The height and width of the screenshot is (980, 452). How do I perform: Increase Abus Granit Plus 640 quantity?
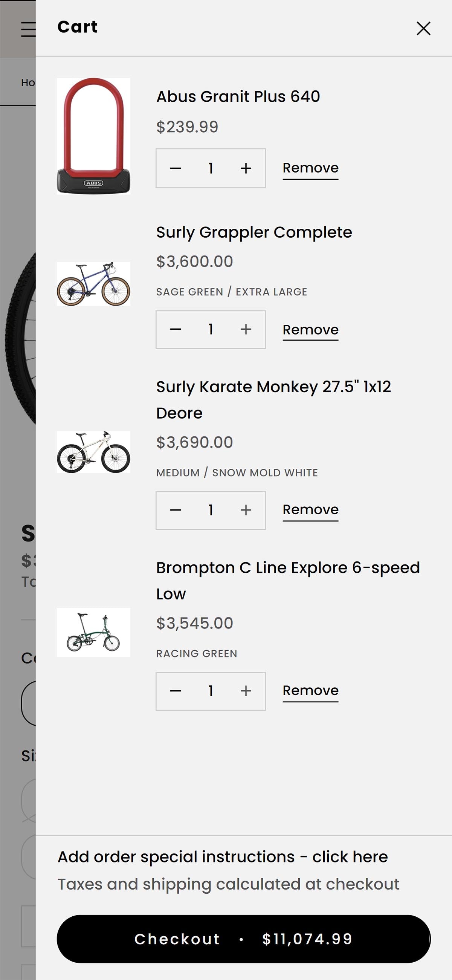point(246,168)
